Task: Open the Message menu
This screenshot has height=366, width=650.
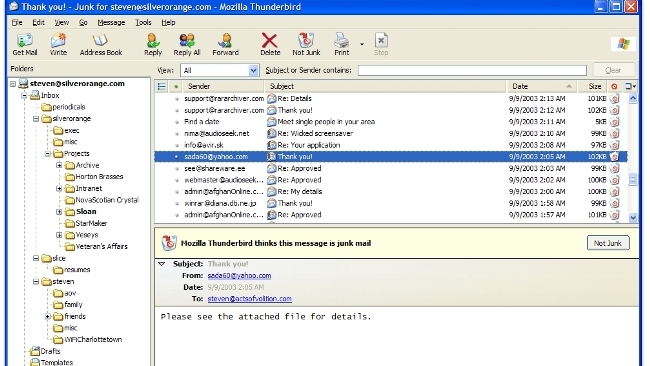Action: tap(111, 22)
